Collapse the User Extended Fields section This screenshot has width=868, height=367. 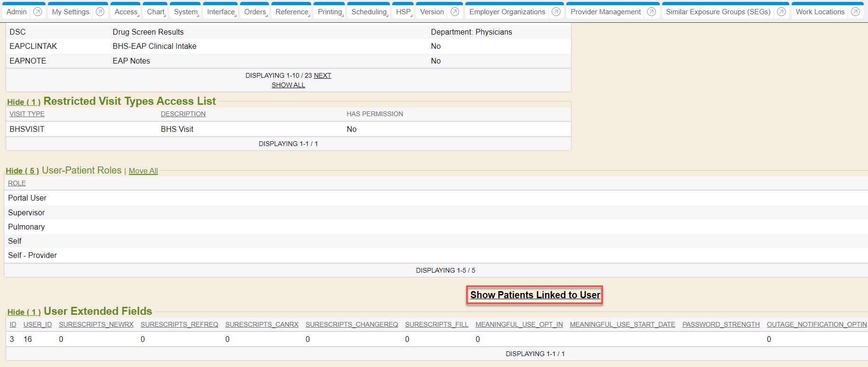[x=24, y=312]
